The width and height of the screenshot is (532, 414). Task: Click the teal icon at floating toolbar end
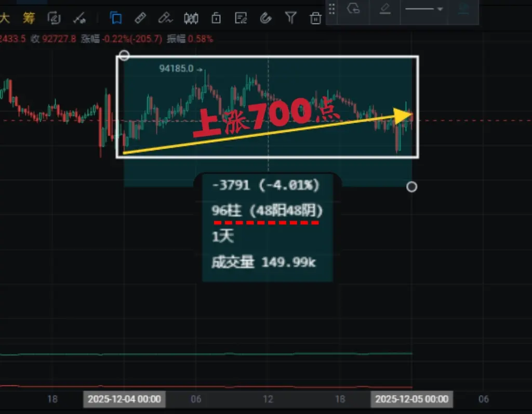pyautogui.click(x=463, y=9)
